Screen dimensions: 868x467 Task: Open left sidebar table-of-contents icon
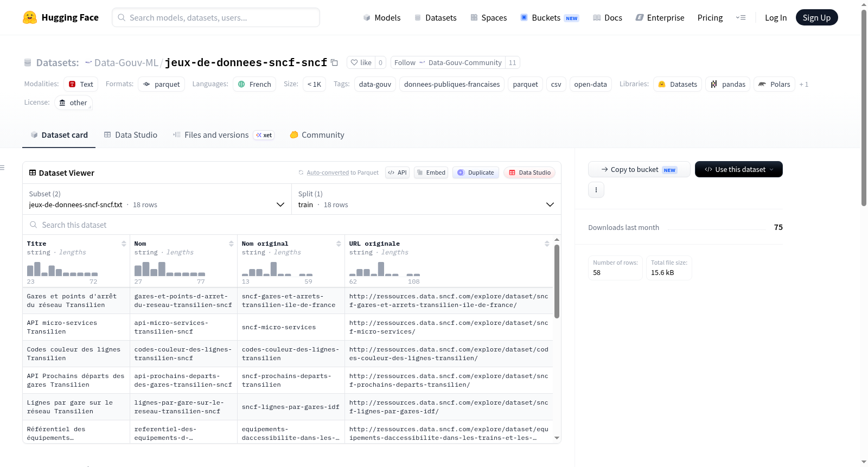tap(3, 168)
